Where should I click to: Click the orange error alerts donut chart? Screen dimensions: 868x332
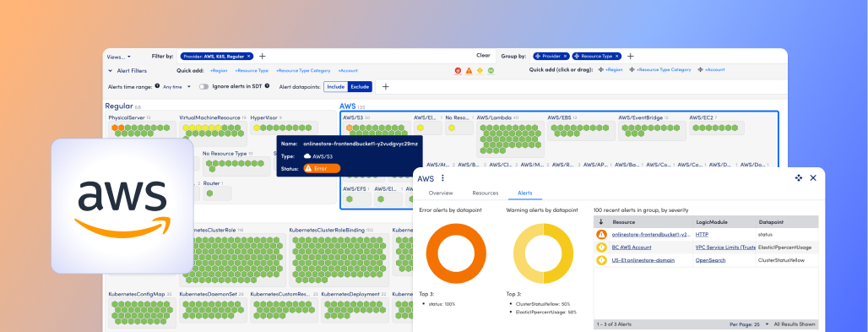[x=456, y=253]
